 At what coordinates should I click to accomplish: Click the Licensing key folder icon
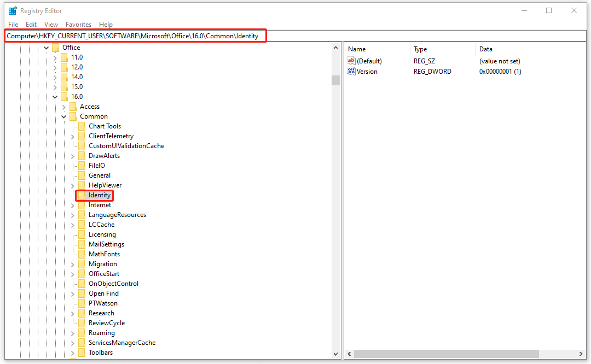point(80,234)
